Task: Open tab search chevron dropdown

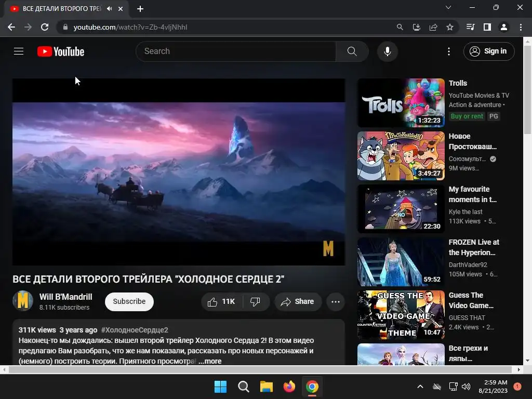Action: [x=448, y=7]
